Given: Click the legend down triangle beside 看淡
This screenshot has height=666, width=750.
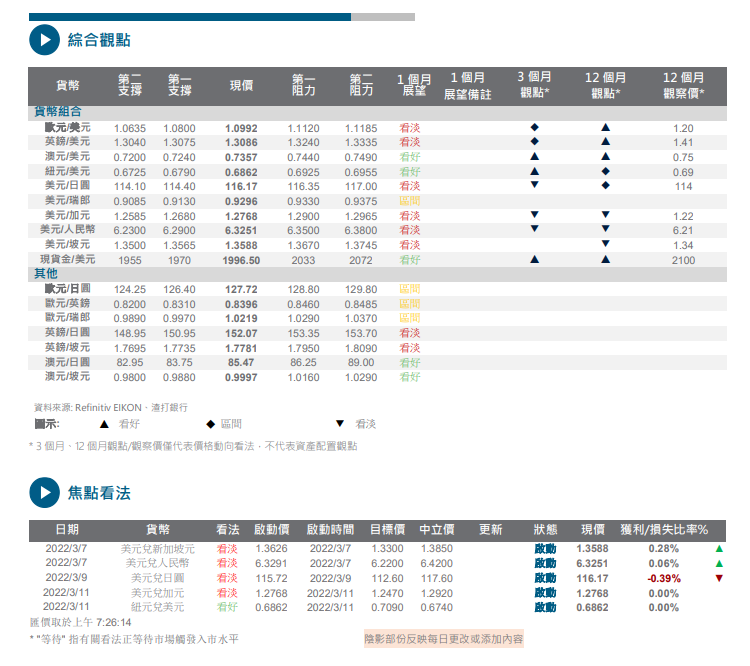Looking at the screenshot, I should [x=340, y=423].
